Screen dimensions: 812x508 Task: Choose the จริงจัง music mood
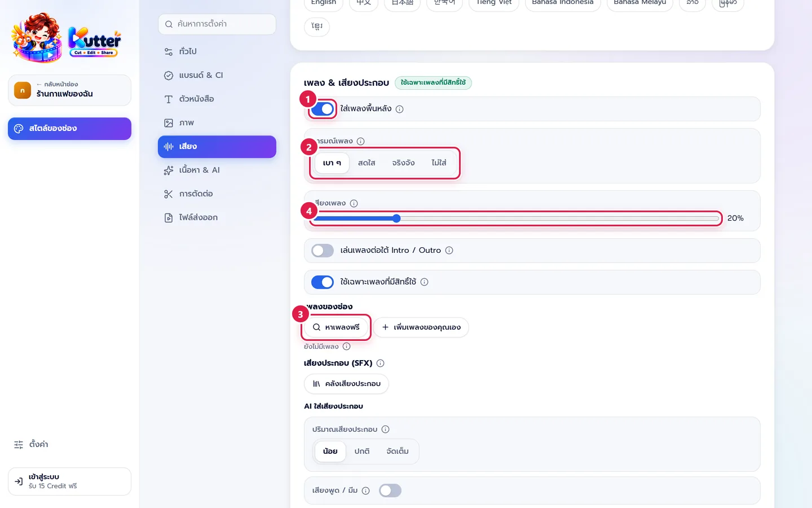point(403,163)
